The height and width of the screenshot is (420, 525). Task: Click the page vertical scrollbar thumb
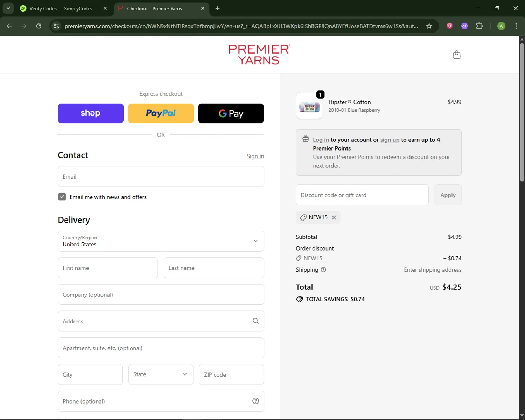[x=522, y=112]
